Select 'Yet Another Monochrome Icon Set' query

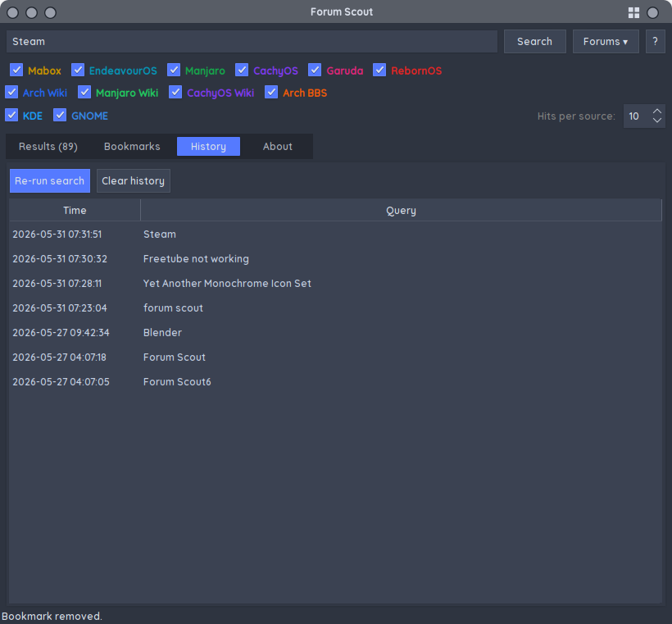pyautogui.click(x=335, y=284)
